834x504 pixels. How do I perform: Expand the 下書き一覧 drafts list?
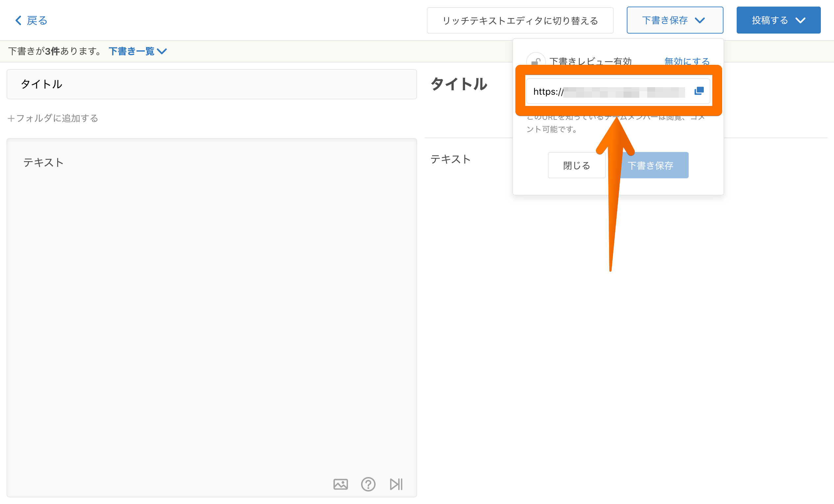click(137, 51)
